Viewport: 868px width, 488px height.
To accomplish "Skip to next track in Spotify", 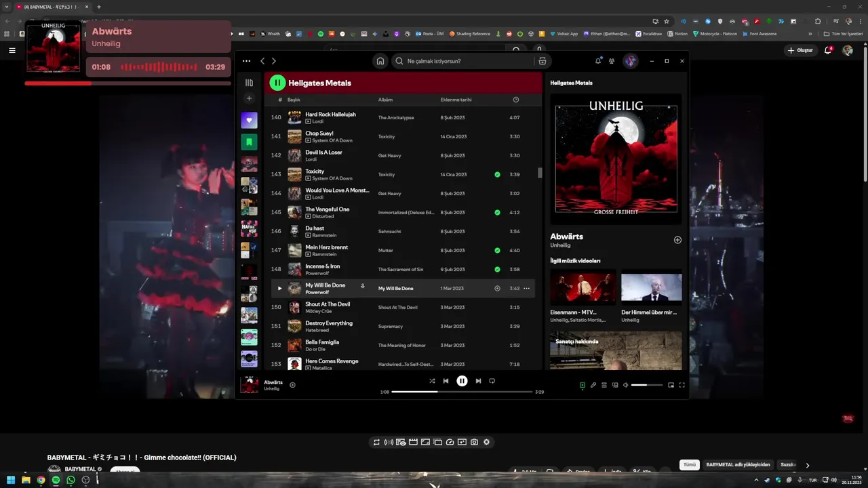I will click(x=478, y=381).
